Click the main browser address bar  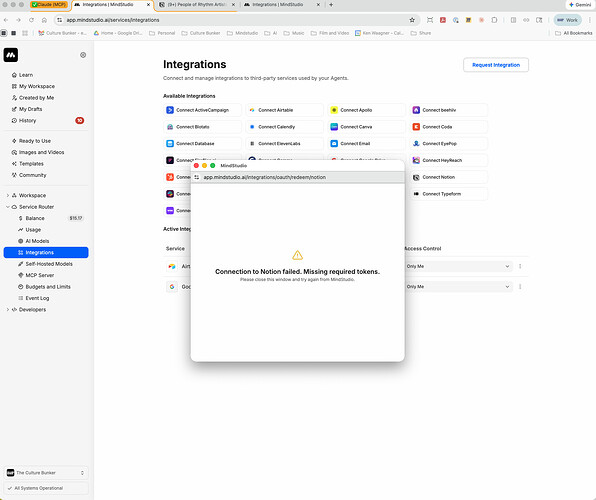236,20
